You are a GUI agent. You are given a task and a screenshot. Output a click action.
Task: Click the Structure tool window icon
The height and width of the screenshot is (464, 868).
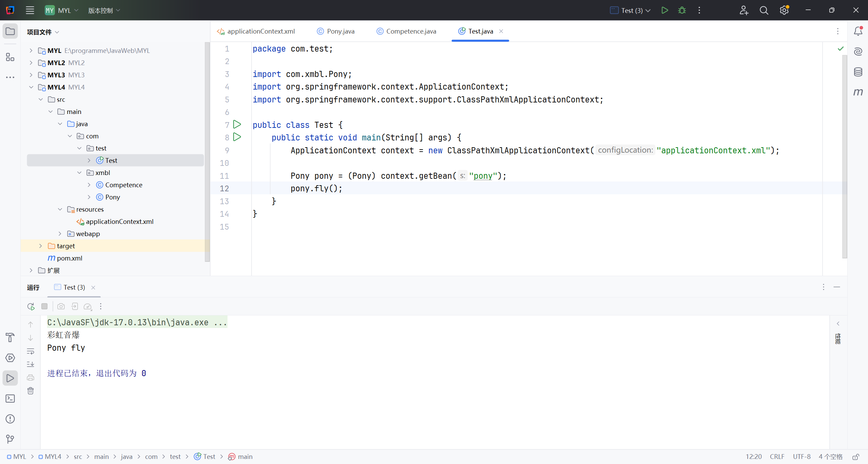[10, 57]
